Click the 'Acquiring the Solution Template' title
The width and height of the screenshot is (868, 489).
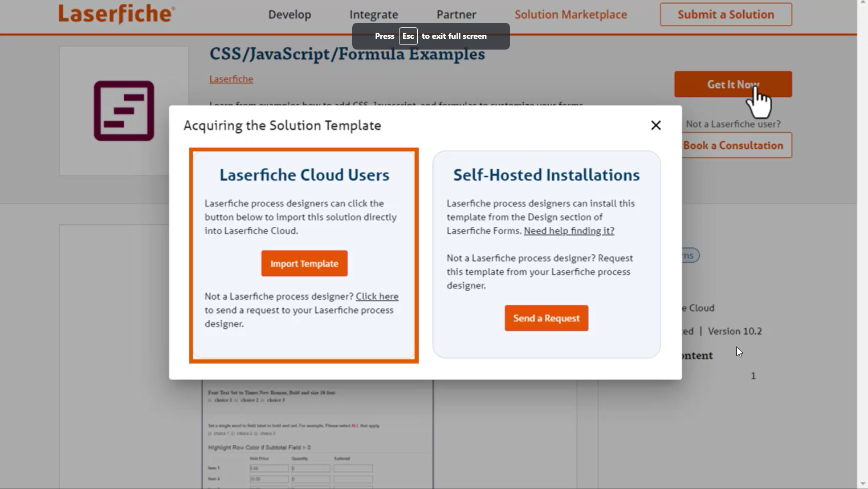(282, 125)
